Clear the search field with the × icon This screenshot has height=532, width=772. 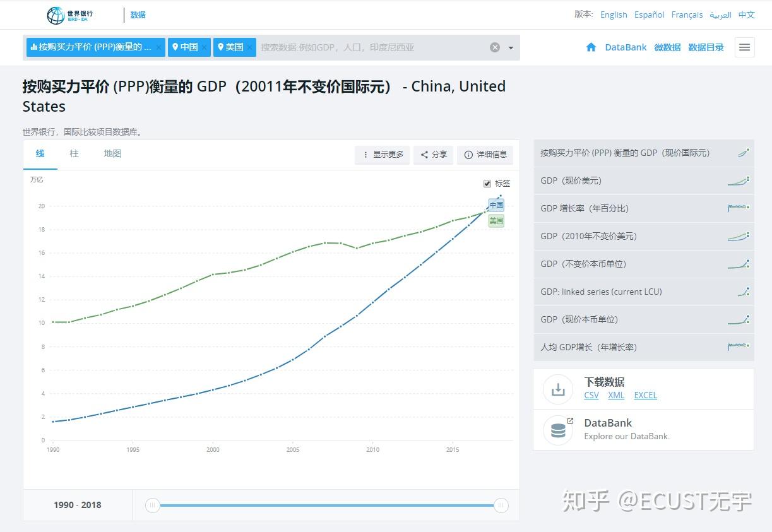coord(495,47)
